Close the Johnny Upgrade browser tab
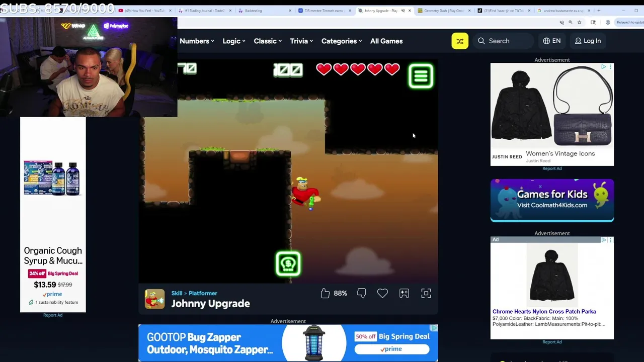The image size is (644, 362). pyautogui.click(x=410, y=11)
